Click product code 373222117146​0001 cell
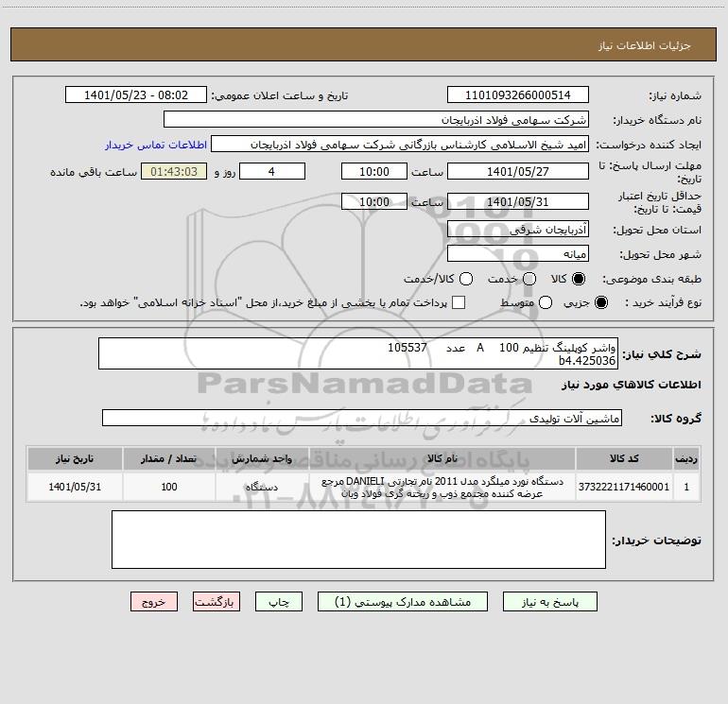728x704 pixels. [x=624, y=487]
